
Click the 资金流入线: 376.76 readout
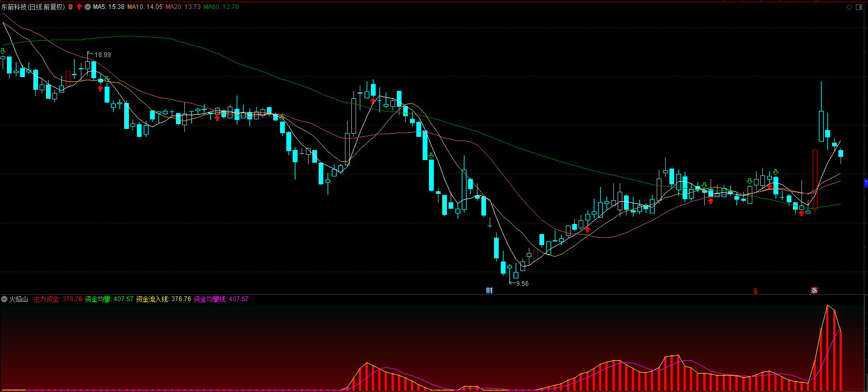[163, 299]
